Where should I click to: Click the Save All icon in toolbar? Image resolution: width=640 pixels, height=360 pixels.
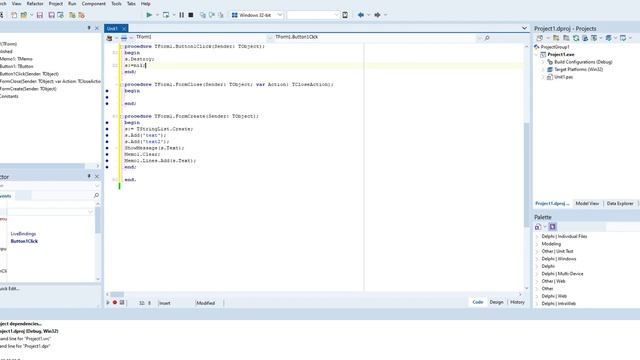pos(51,15)
